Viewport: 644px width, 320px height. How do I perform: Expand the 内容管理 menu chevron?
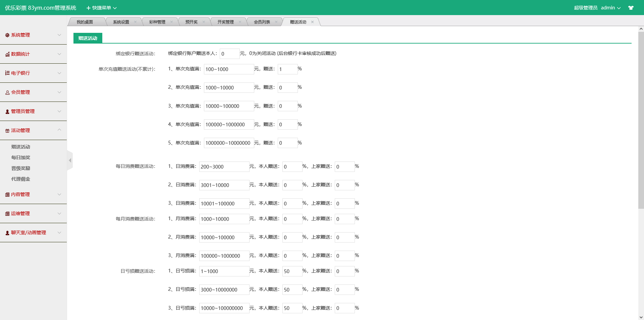click(59, 194)
